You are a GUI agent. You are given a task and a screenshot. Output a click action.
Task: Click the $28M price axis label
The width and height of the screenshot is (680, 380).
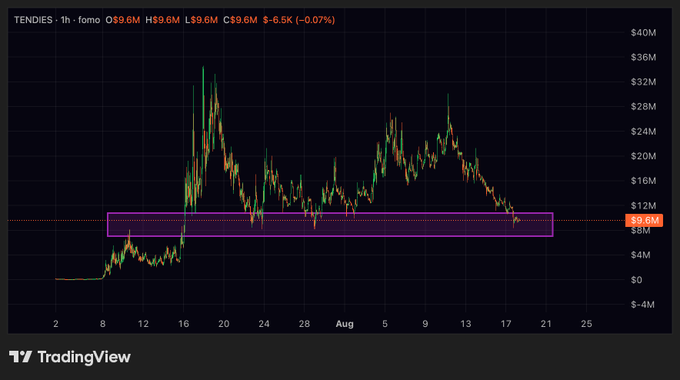(644, 107)
